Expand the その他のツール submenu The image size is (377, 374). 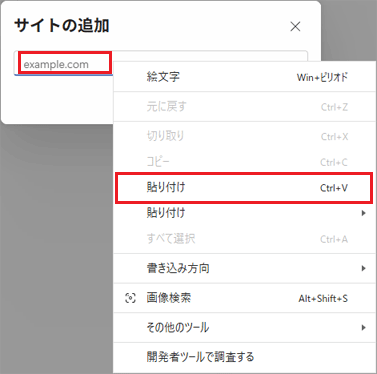(245, 327)
